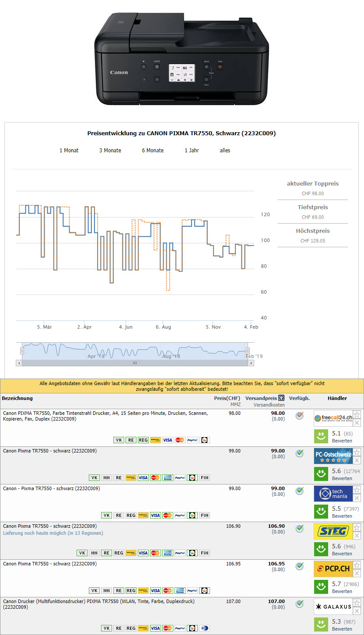Click left handle of chart range navigator
The width and height of the screenshot is (364, 635).
point(22,351)
